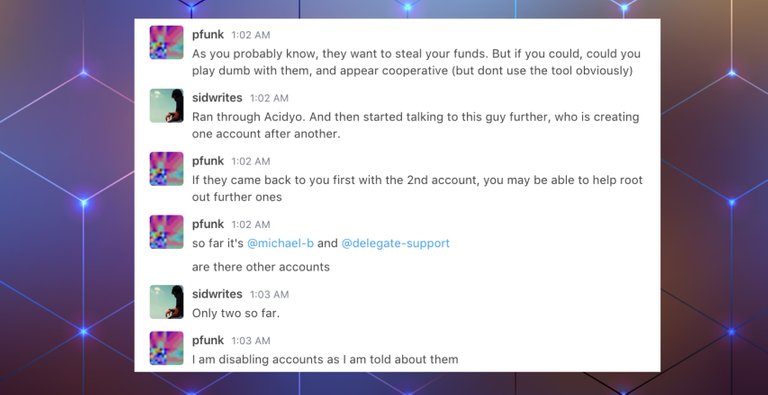
Task: Click the pfunk username above the disabling accounts message
Action: [x=208, y=340]
